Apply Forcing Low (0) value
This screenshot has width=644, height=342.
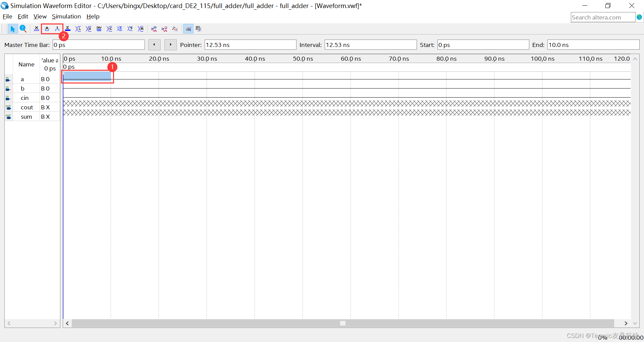(x=47, y=29)
